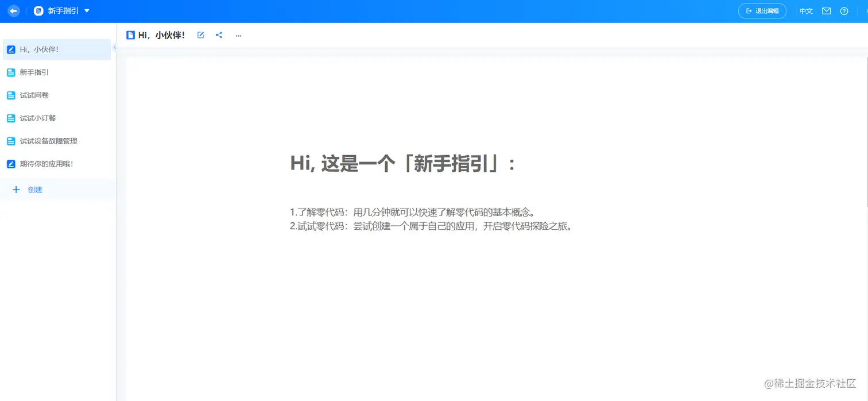
Task: Click the '+ 创建' create option
Action: pyautogui.click(x=26, y=190)
